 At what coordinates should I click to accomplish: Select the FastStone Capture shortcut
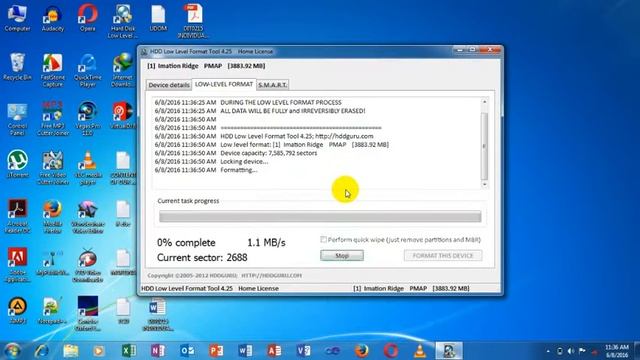53,70
